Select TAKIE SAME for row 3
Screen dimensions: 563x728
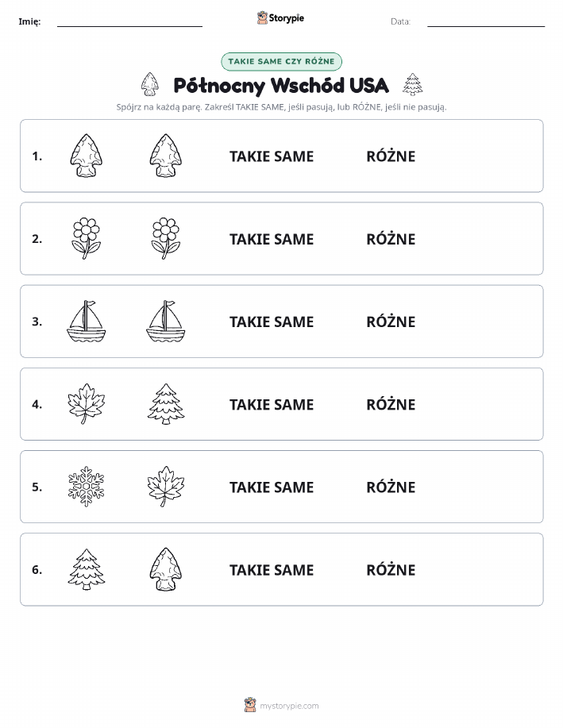(x=272, y=322)
